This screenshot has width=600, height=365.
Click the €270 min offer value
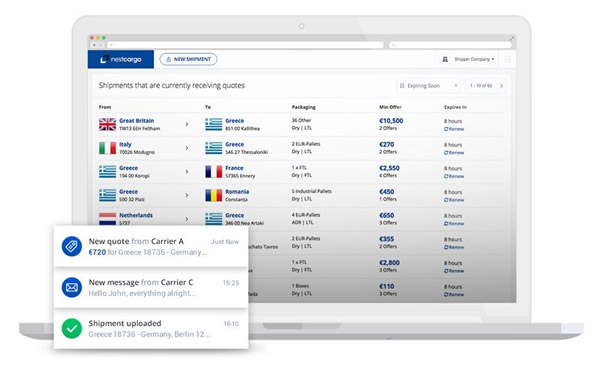click(386, 144)
